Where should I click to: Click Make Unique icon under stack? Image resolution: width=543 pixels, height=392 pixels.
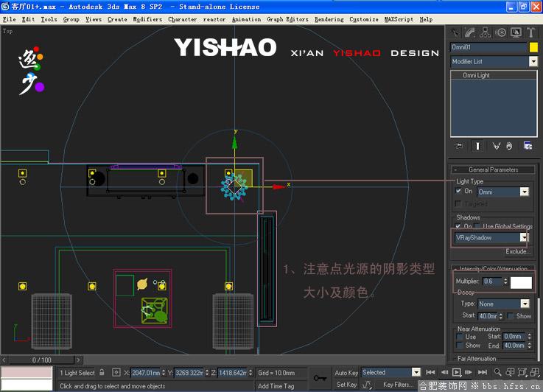click(496, 146)
